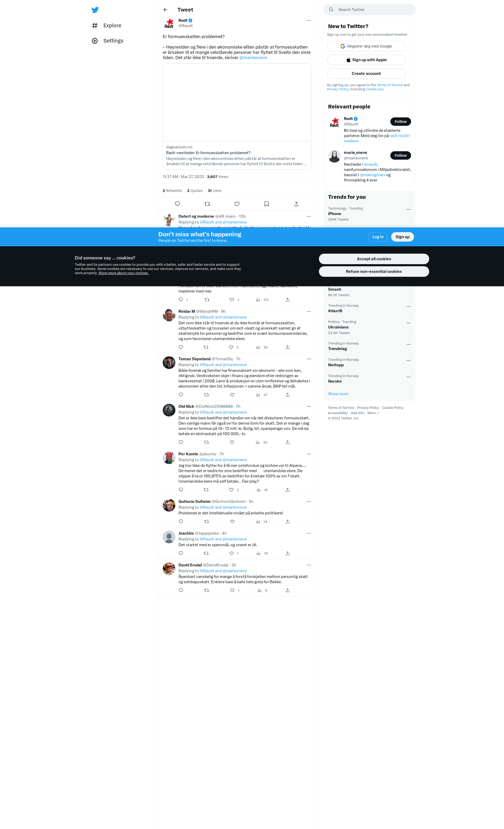Viewport: 504px width, 829px height.
Task: Like Per Kumle's reply
Action: pos(231,490)
